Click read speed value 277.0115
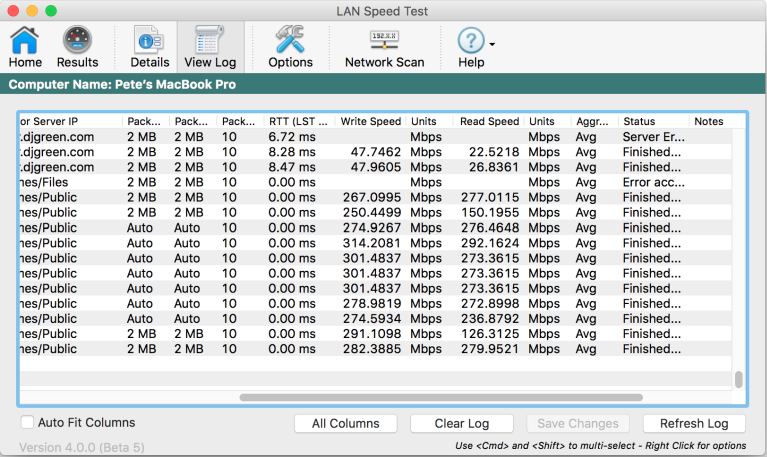The width and height of the screenshot is (767, 457). [490, 197]
